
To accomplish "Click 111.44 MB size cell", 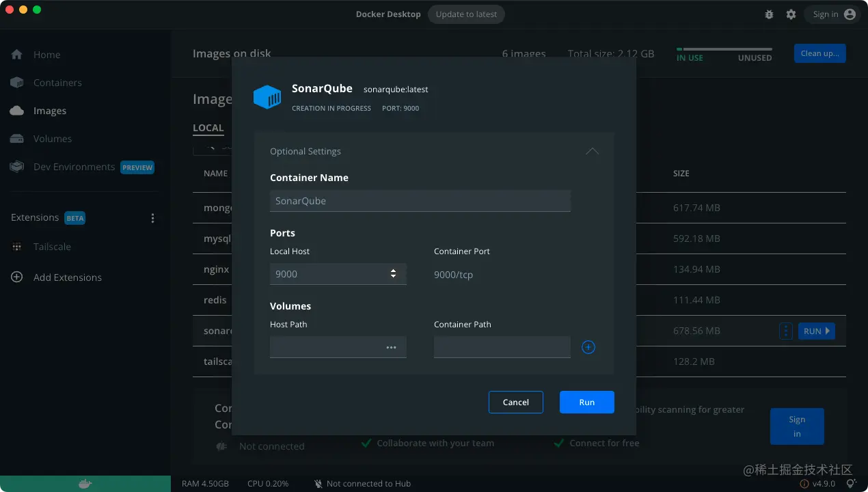I will coord(696,300).
